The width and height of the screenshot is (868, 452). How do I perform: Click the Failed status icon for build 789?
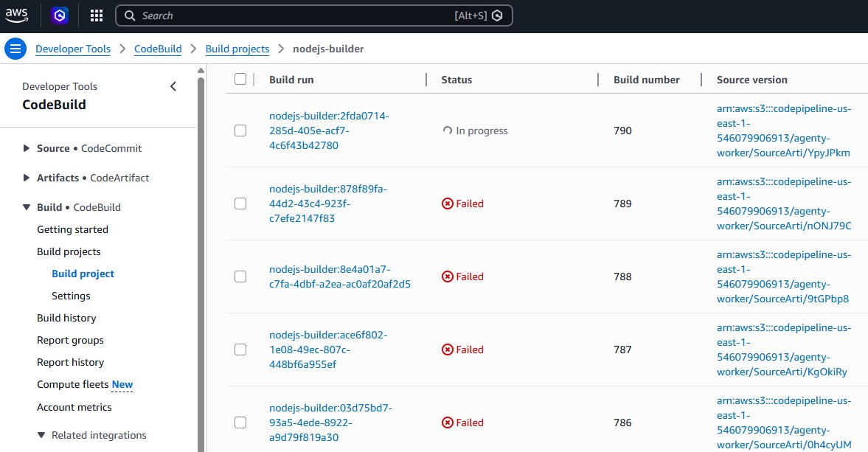pyautogui.click(x=448, y=204)
